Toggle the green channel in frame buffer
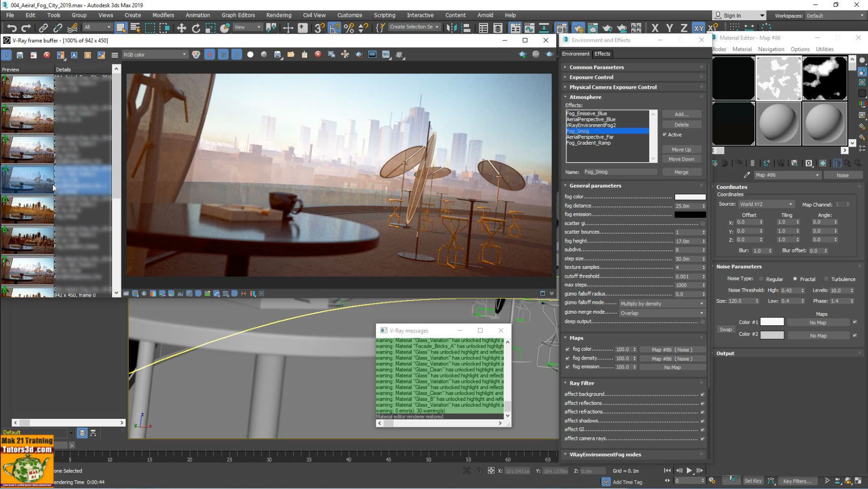This screenshot has height=489, width=868. tap(223, 55)
